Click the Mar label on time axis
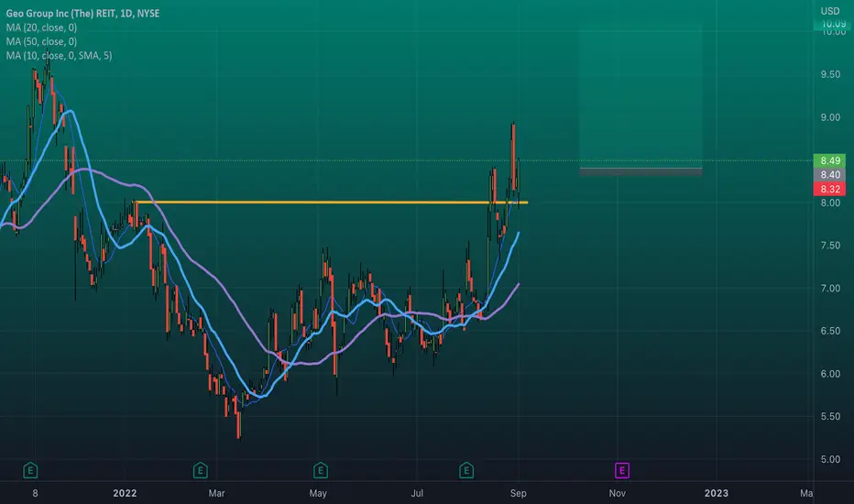 [x=216, y=493]
